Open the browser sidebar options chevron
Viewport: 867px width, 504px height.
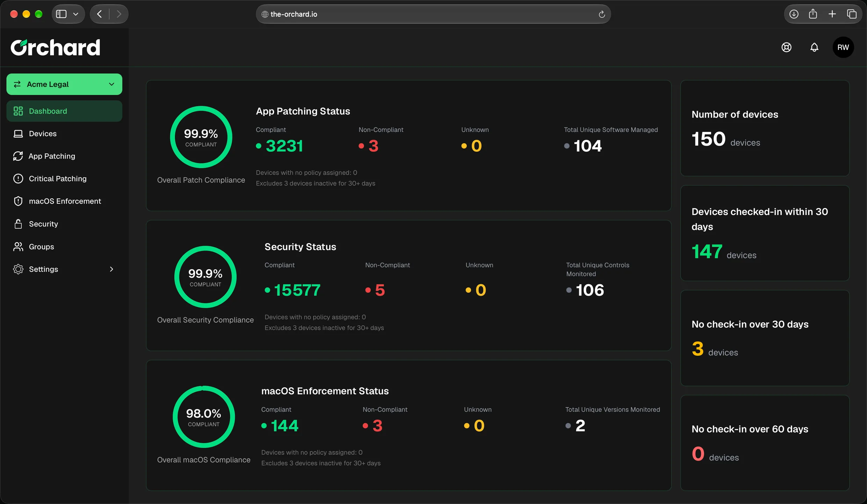76,14
